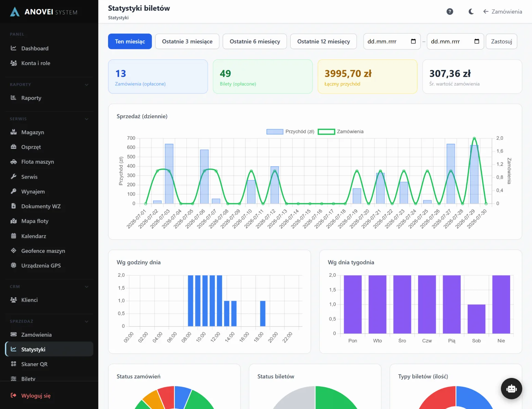Click the 2026-07-03 revenue bar

(169, 174)
